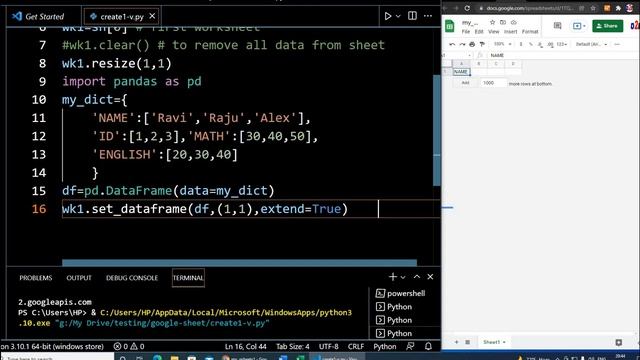This screenshot has width=640, height=360.
Task: Select the create1-v.py editor tab
Action: [122, 16]
